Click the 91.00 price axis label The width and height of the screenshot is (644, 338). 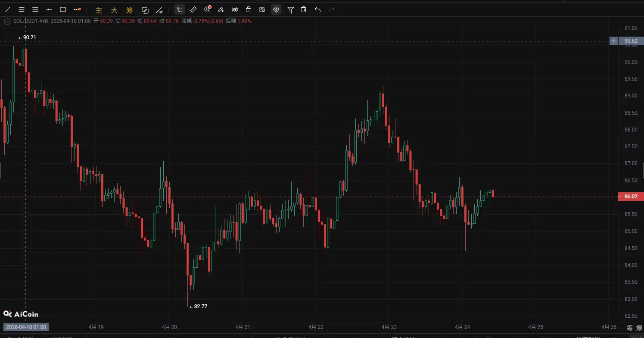631,28
